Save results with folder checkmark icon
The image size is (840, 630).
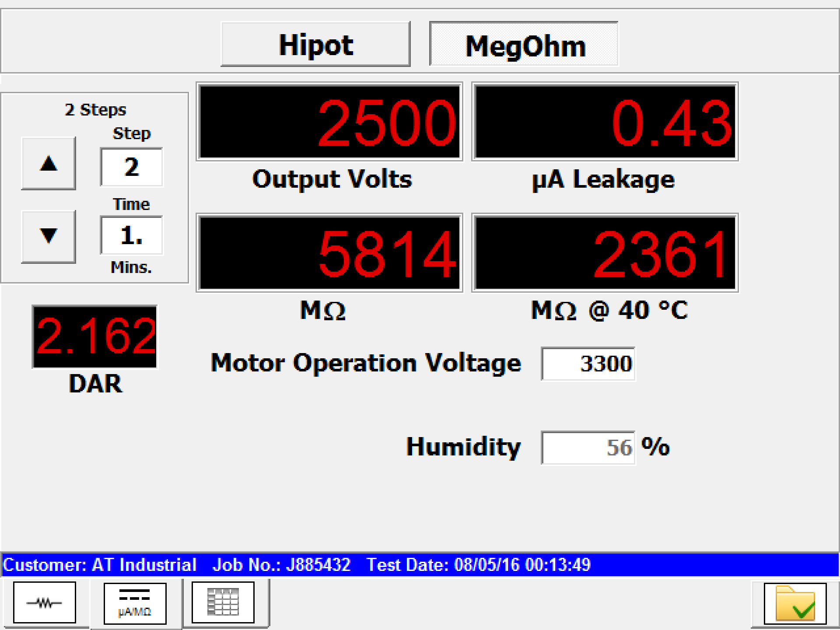(x=795, y=603)
